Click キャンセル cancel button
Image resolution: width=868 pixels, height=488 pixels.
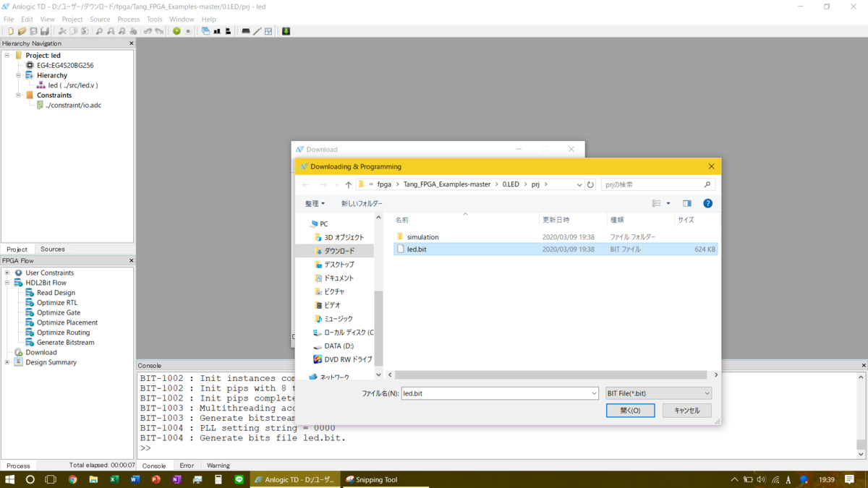[686, 411]
